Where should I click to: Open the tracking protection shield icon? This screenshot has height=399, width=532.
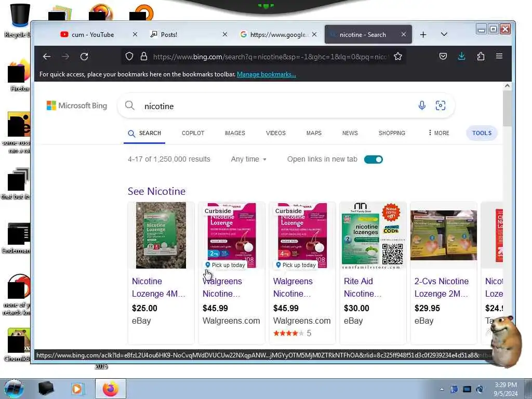click(x=129, y=56)
